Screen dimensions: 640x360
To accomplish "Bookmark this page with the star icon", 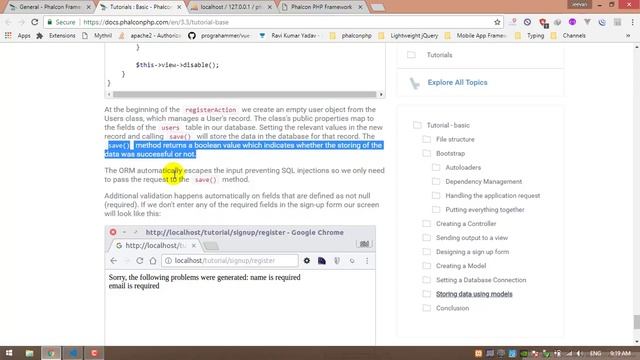I will pyautogui.click(x=497, y=22).
